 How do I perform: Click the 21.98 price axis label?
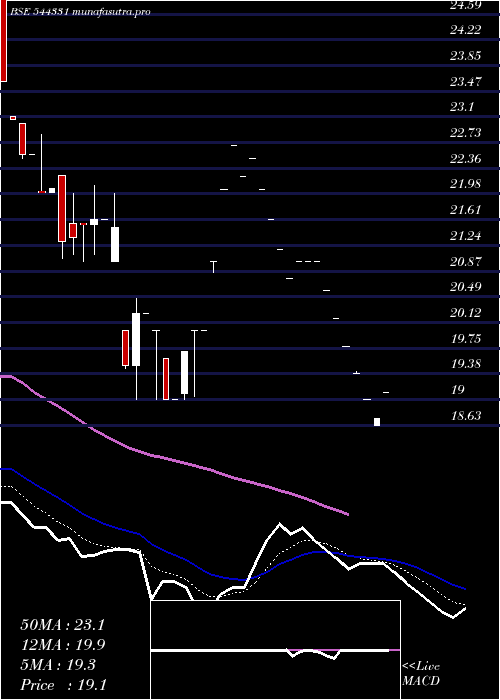[466, 184]
